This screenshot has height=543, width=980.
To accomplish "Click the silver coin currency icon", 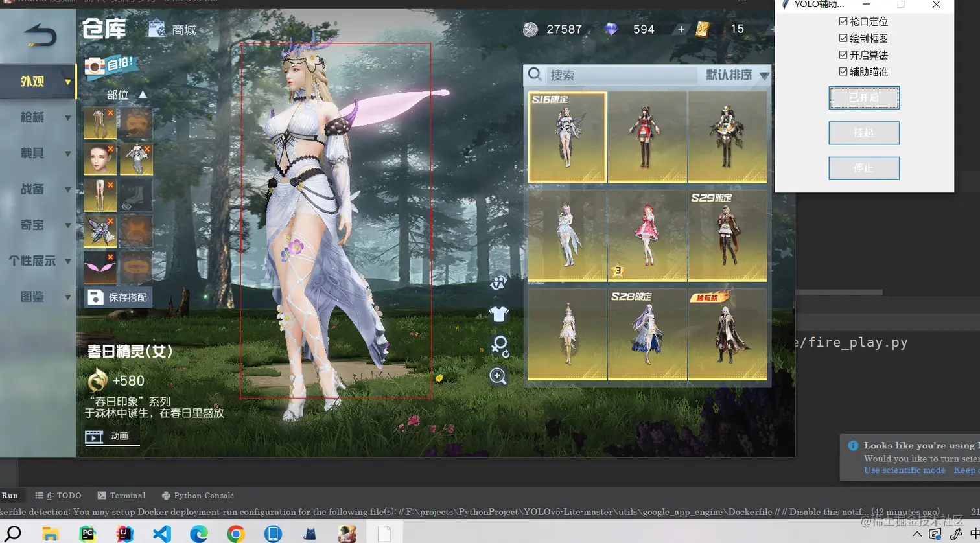I will point(531,29).
